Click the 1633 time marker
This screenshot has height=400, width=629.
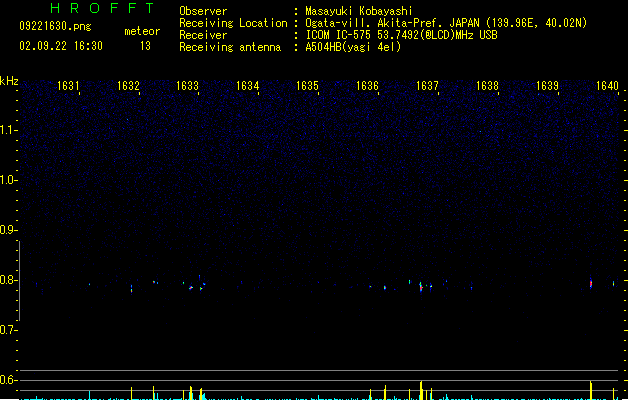187,86
